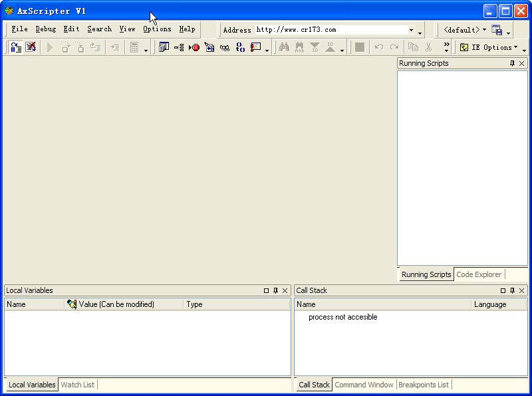The width and height of the screenshot is (532, 396).
Task: Expand the Address URL dropdown arrow
Action: point(411,31)
